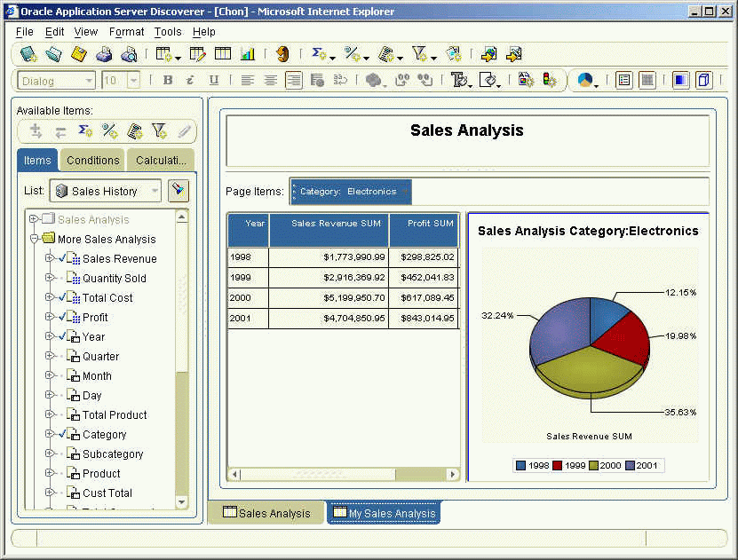Open the Category: Electronics page item dropdown
Viewport: 738px width, 560px height.
(x=405, y=192)
